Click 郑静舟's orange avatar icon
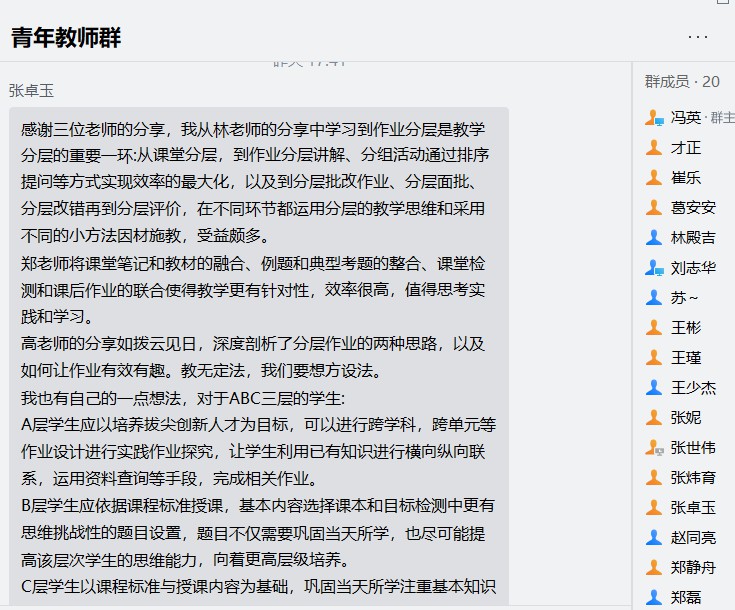Image resolution: width=735 pixels, height=610 pixels. click(654, 568)
